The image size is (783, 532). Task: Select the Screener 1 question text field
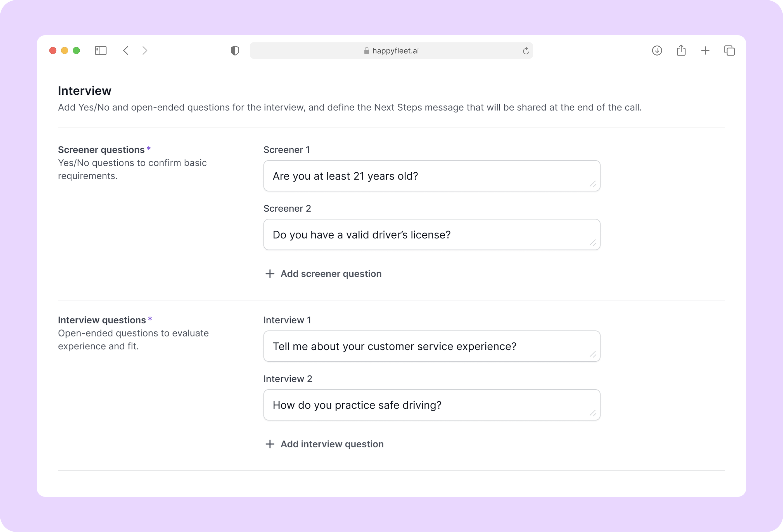(x=431, y=176)
